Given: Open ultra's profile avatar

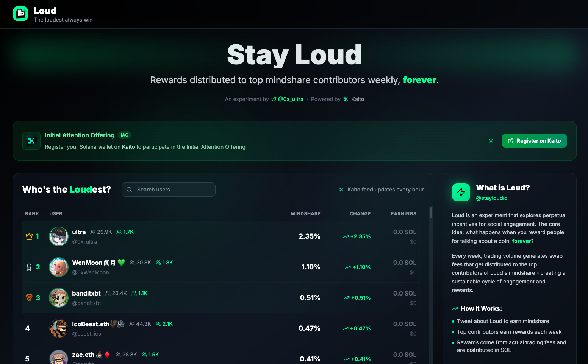Looking at the screenshot, I should tap(59, 236).
